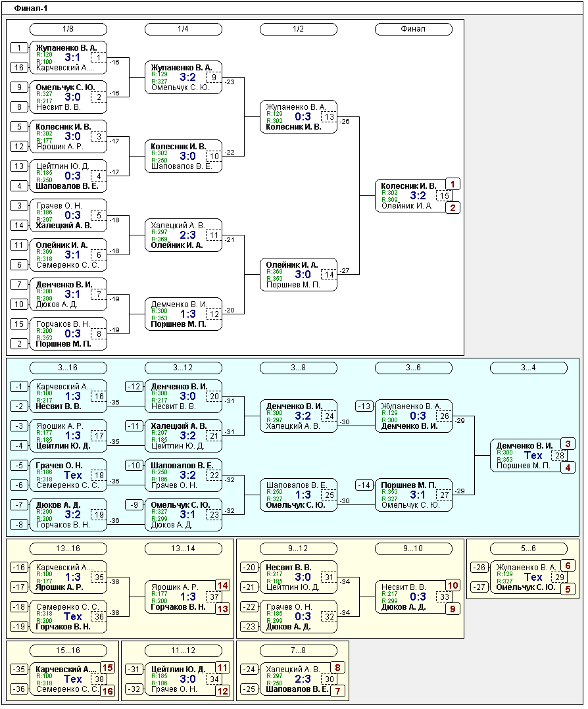This screenshot has width=588, height=709.
Task: Click match number 13 box in semifinal
Action: point(329,116)
